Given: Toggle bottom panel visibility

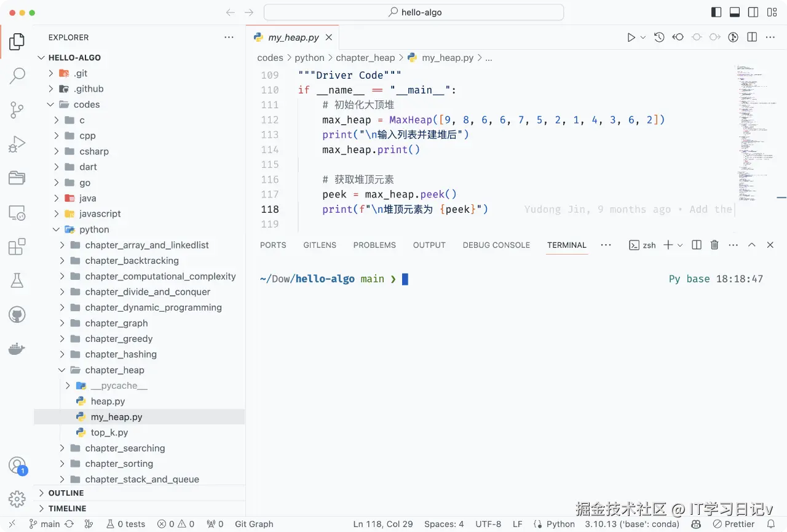Looking at the screenshot, I should [x=735, y=12].
